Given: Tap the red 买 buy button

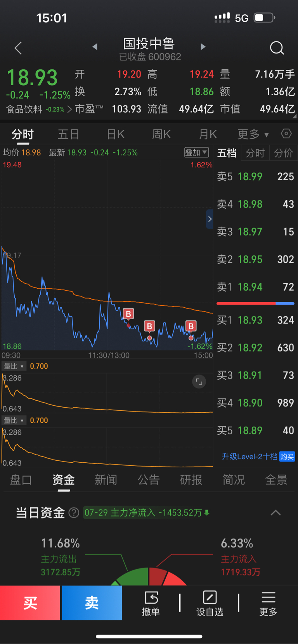Looking at the screenshot, I should 30,603.
